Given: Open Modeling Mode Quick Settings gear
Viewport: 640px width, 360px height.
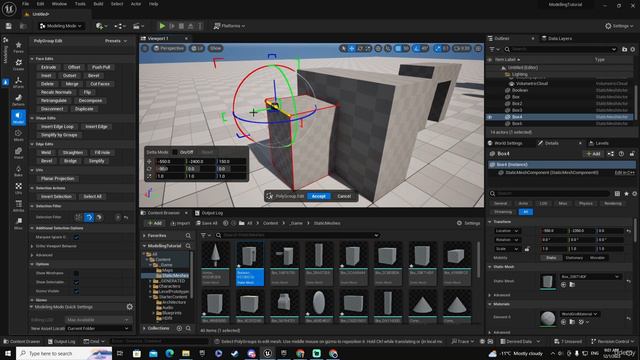Looking at the screenshot, I should click(129, 307).
